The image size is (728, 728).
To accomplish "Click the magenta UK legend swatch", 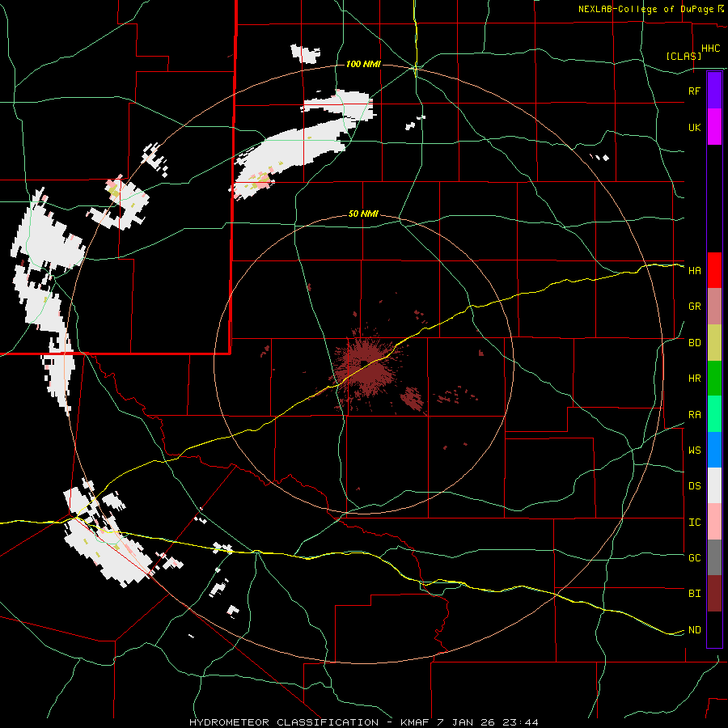I will (x=714, y=127).
